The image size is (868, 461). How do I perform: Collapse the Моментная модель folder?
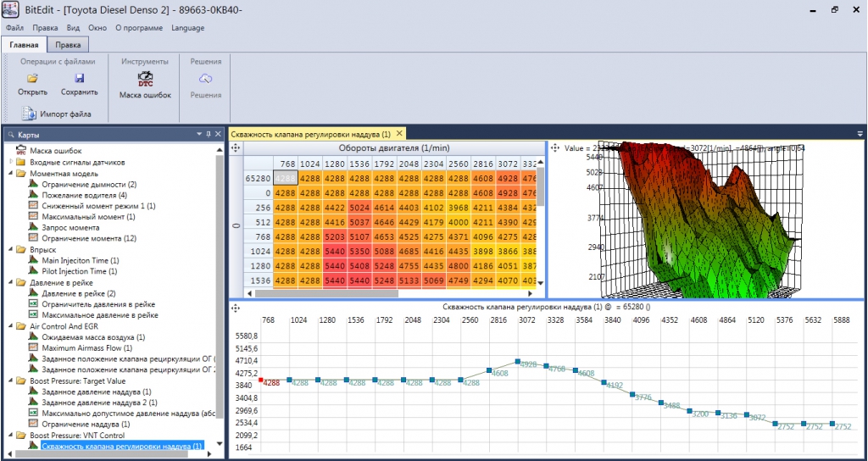click(11, 173)
